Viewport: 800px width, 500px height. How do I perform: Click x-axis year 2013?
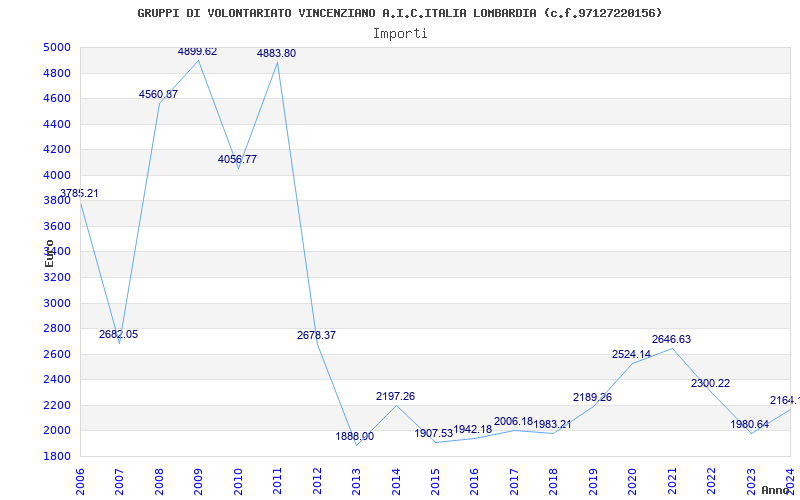point(357,481)
